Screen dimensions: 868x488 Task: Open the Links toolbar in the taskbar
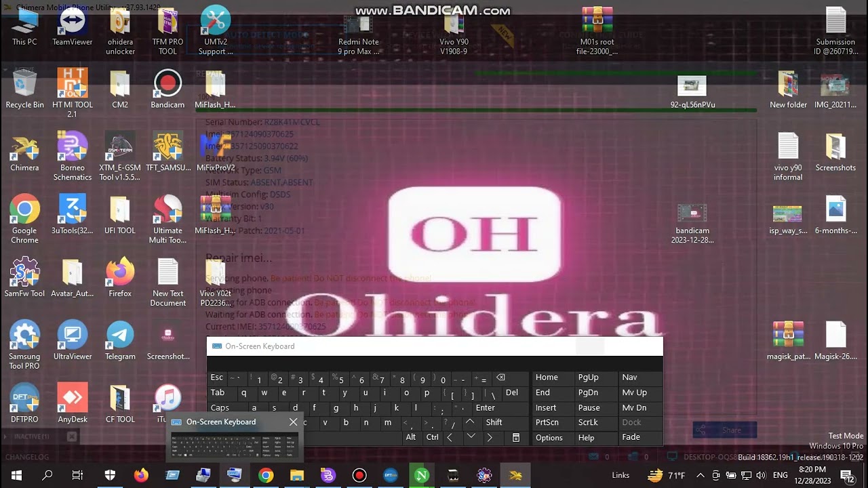pos(620,475)
